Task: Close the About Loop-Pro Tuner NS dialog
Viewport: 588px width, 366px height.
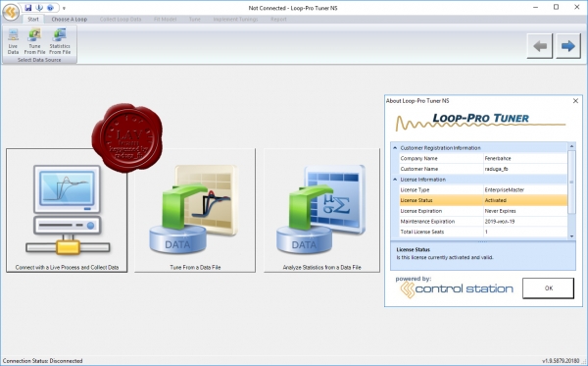Action: click(575, 101)
